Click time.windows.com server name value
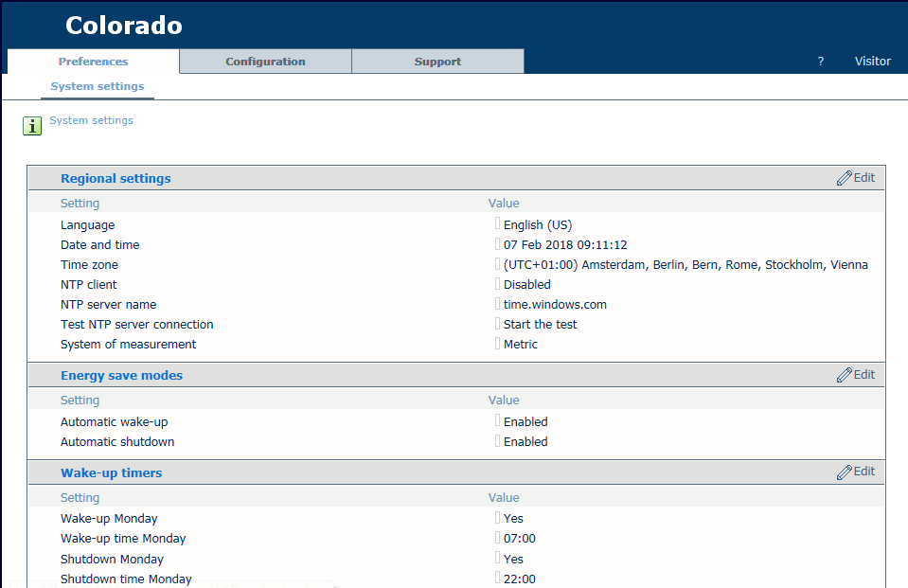This screenshot has height=588, width=908. 555,305
